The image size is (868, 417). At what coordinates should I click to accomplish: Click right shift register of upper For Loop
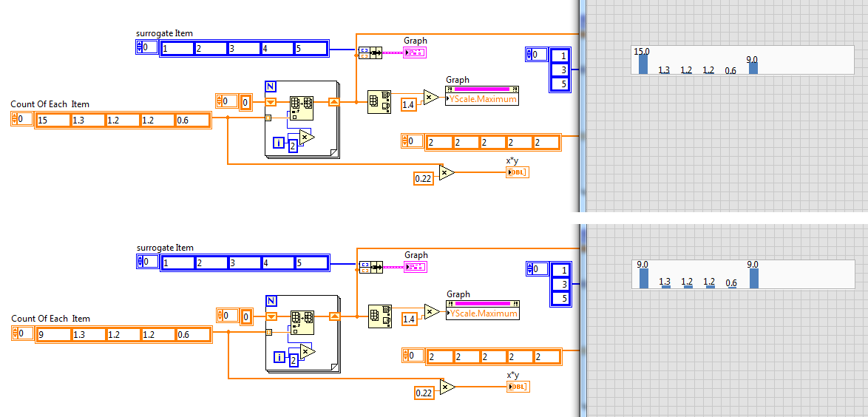coord(333,102)
